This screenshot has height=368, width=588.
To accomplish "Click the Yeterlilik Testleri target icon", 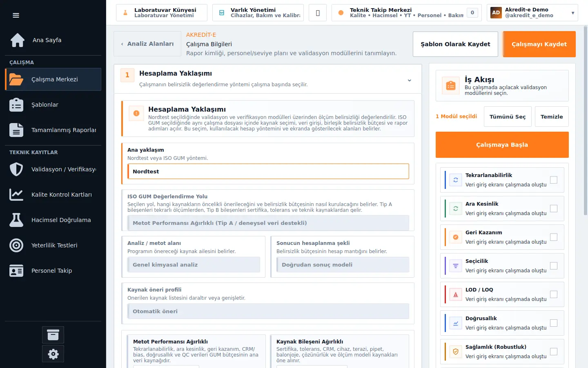I will click(x=16, y=245).
